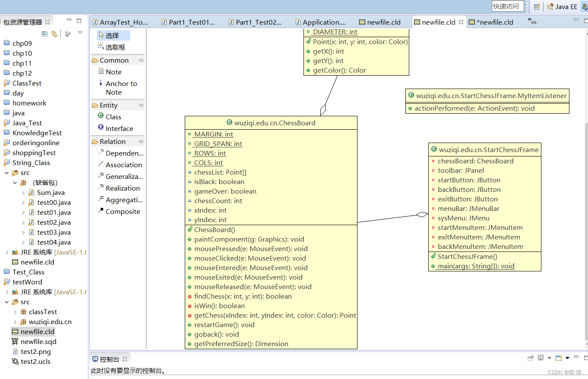
Task: Pin the Common drawer open
Action: click(141, 60)
